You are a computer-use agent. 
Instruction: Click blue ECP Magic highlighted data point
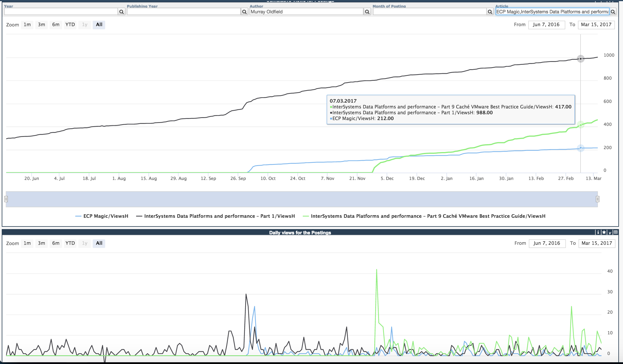click(581, 148)
